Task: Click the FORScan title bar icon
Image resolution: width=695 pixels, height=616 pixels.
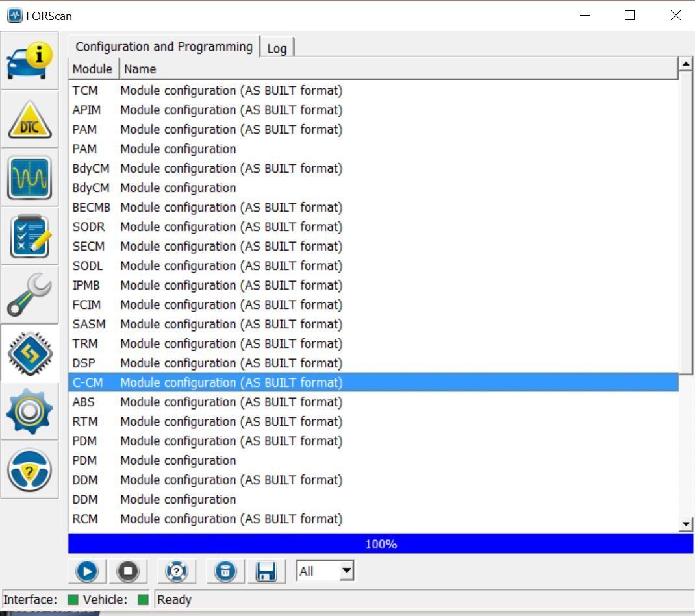Action: (15, 16)
